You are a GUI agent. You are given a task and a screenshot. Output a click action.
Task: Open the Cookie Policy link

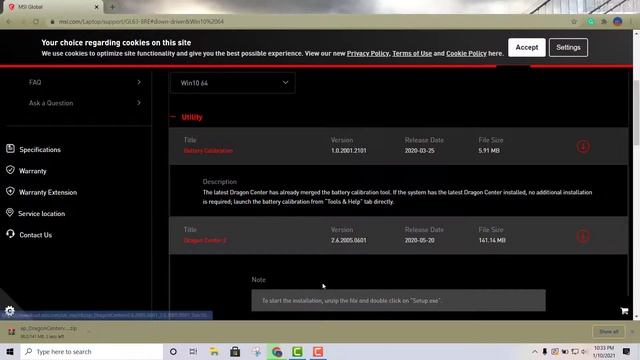coord(466,53)
